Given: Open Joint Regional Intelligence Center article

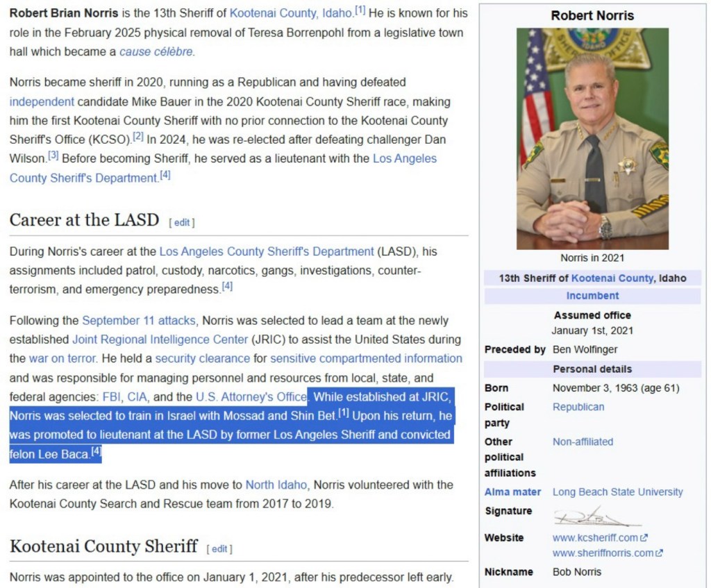Looking at the screenshot, I should tap(160, 339).
